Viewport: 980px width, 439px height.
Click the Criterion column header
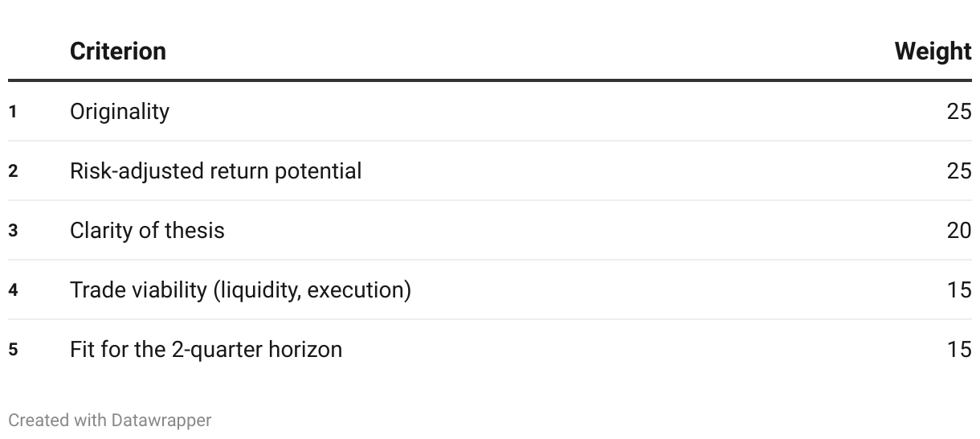117,51
